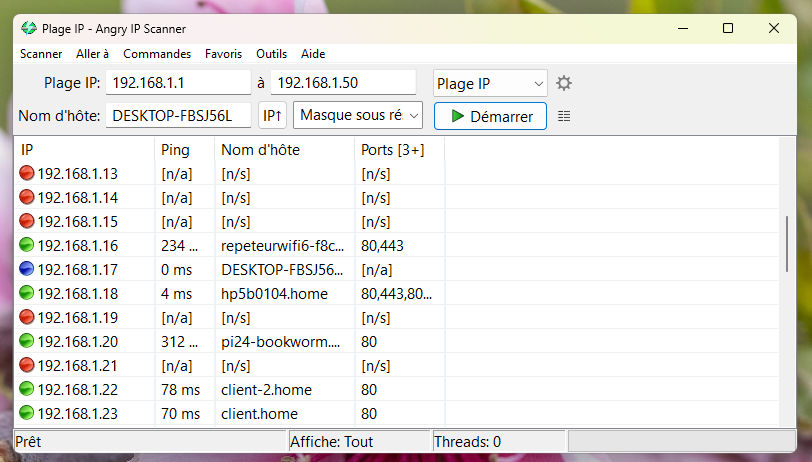The height and width of the screenshot is (462, 812).
Task: Click the end IP field 192.168.1.50
Action: 343,83
